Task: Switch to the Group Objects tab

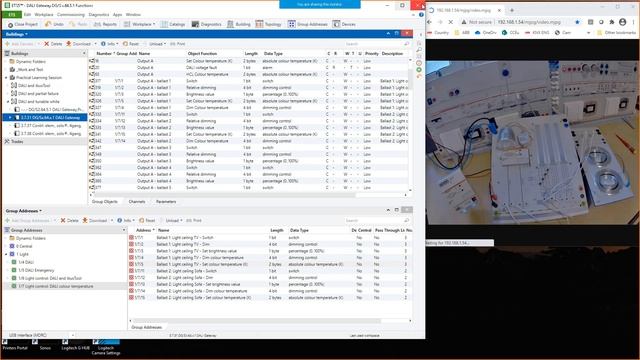Action: pos(104,202)
